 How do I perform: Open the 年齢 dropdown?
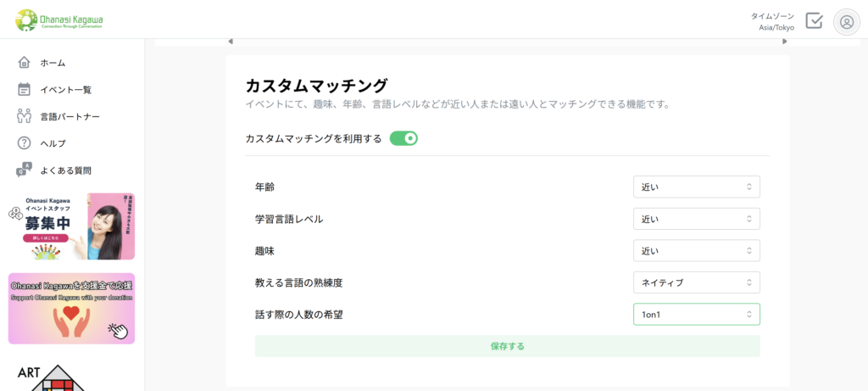[696, 187]
